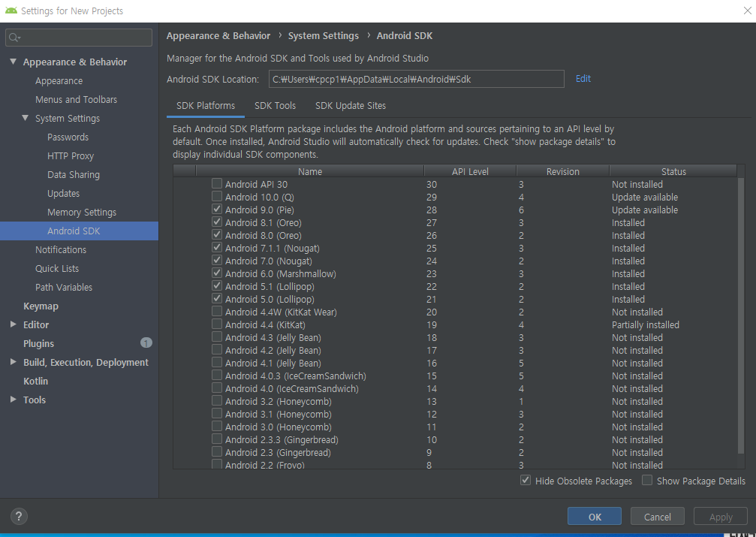This screenshot has height=537, width=756.
Task: Select HTTP Proxy in the sidebar
Action: coord(71,155)
